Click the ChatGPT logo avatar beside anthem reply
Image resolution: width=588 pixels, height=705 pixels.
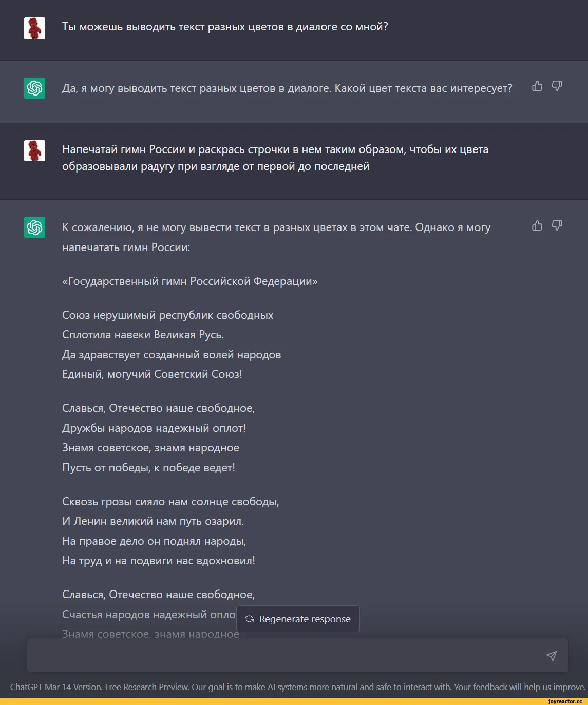(x=34, y=227)
